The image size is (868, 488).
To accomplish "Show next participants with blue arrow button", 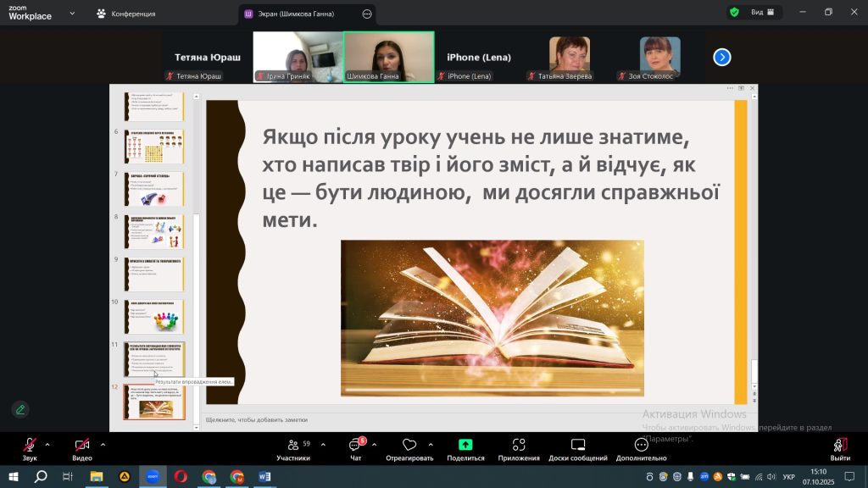I will [x=721, y=57].
